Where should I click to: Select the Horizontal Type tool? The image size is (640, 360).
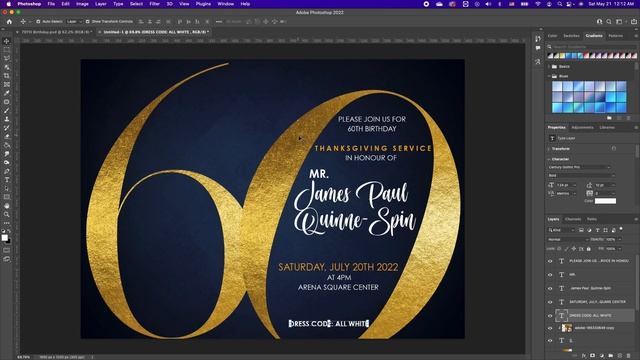click(x=7, y=180)
